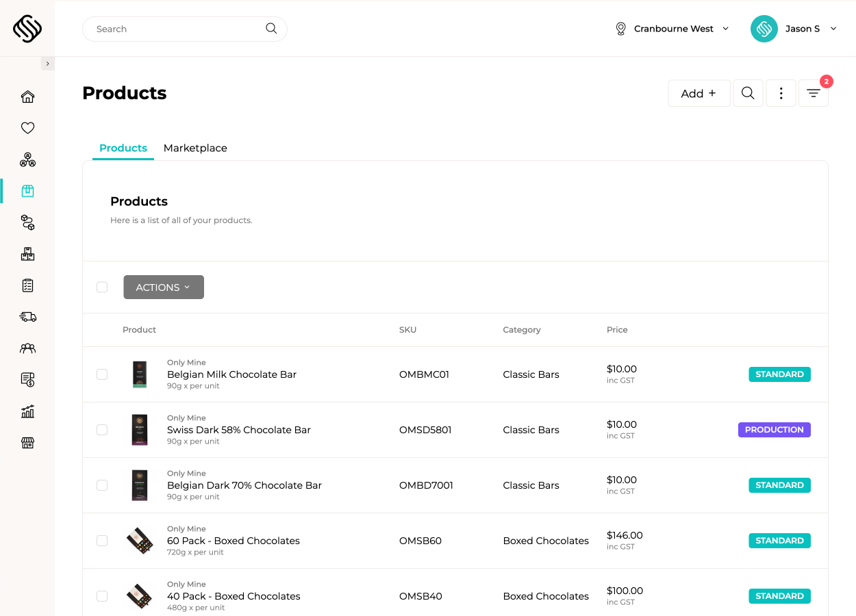Select the storefront icon at sidebar bottom

pyautogui.click(x=27, y=443)
